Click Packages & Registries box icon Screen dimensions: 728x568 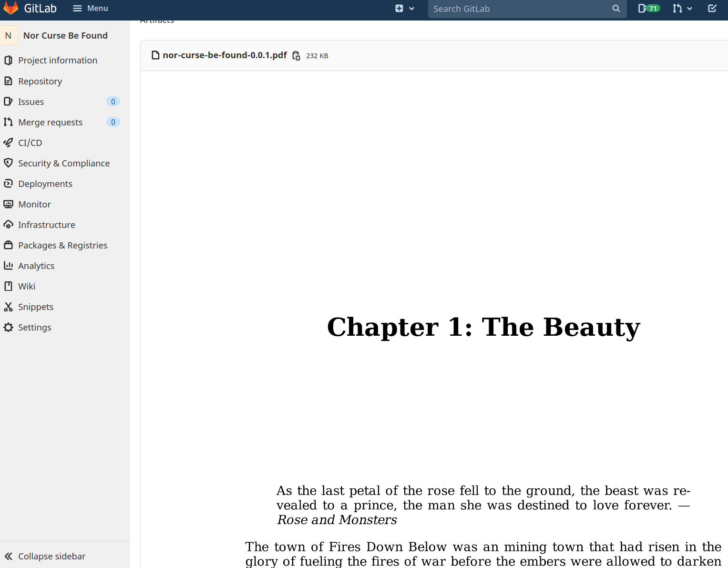coord(8,245)
